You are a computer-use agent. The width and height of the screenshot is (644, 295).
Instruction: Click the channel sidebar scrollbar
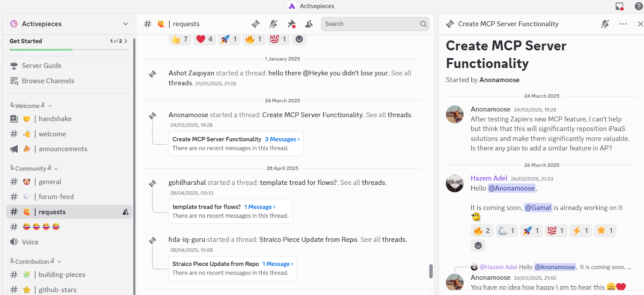tap(134, 167)
